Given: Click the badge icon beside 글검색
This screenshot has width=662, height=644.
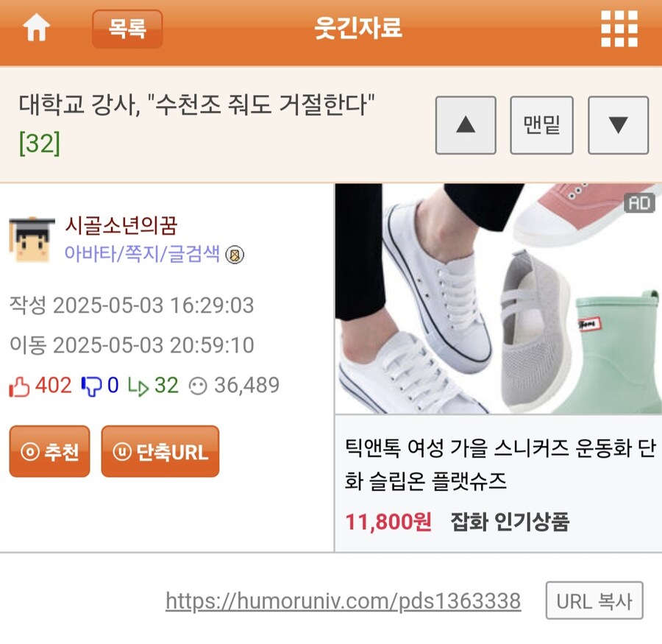Looking at the screenshot, I should click(235, 255).
